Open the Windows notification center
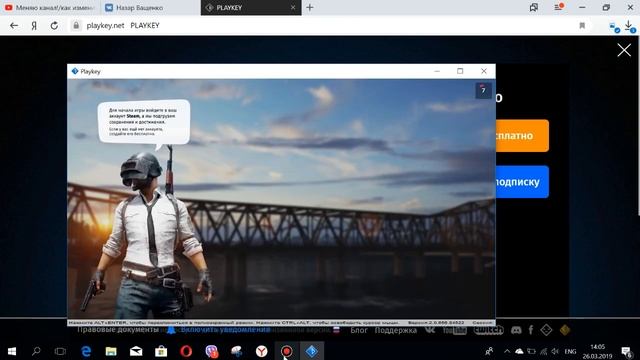Image resolution: width=640 pixels, height=360 pixels. click(627, 351)
